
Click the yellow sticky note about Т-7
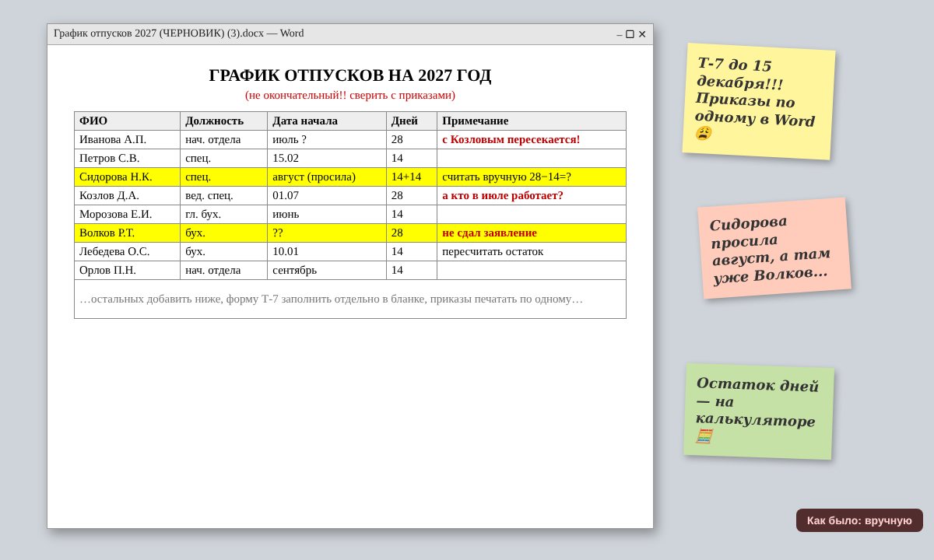pyautogui.click(x=759, y=101)
